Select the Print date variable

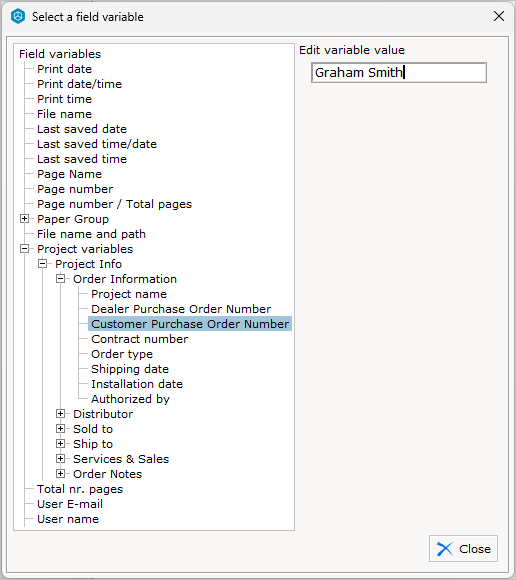(x=64, y=69)
